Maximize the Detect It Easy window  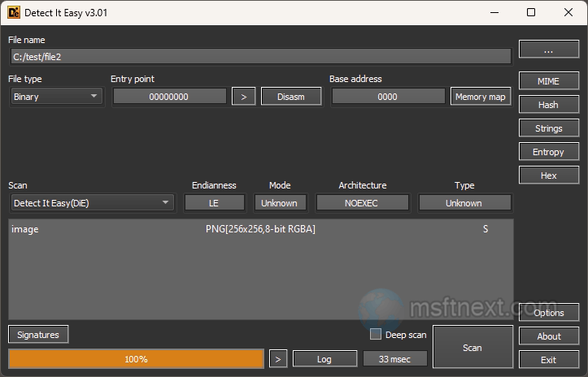point(531,13)
